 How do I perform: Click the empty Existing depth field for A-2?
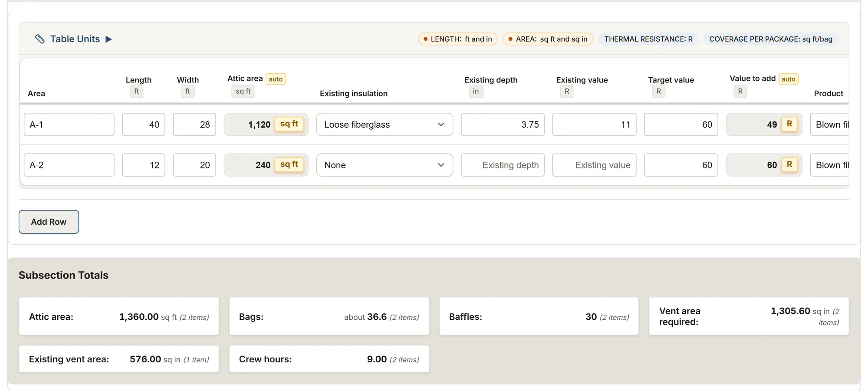503,165
